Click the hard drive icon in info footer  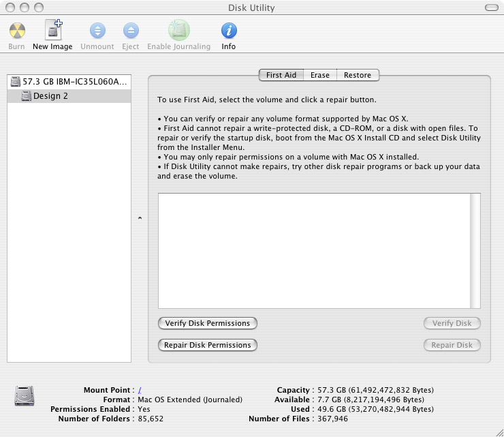tap(25, 396)
